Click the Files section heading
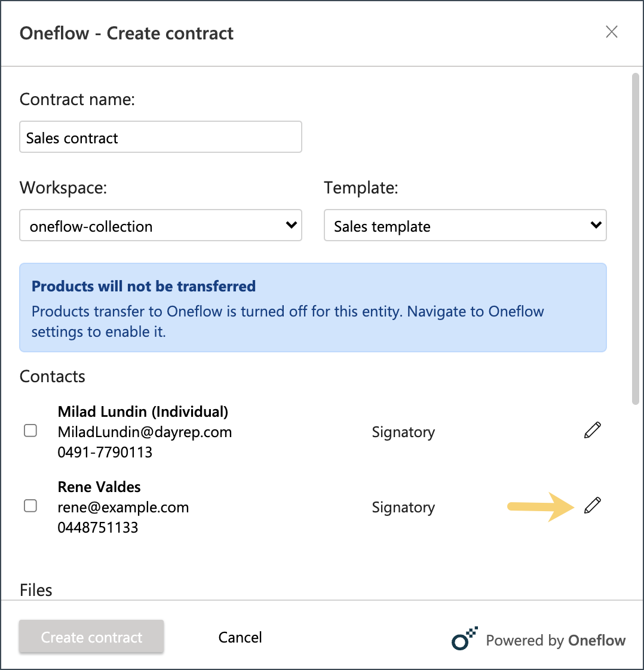This screenshot has width=644, height=670. tap(36, 590)
